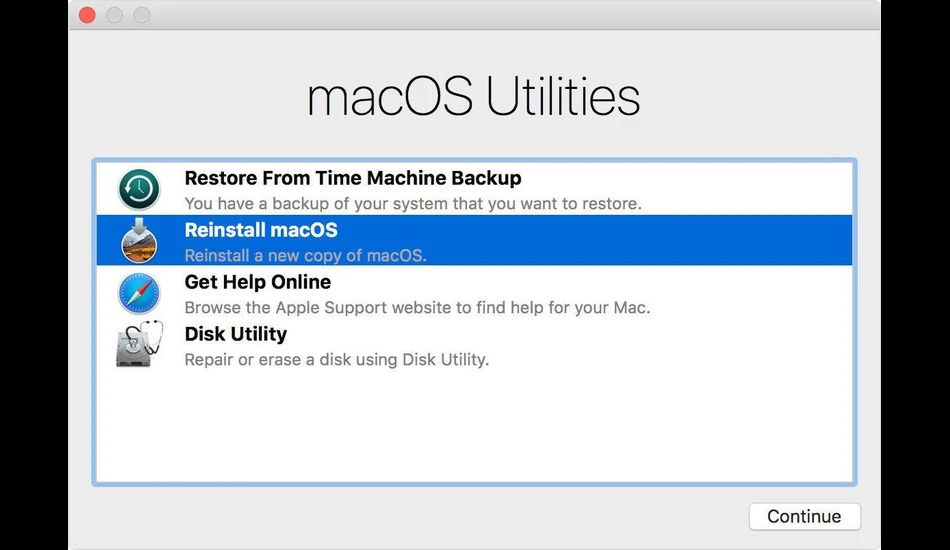Click 'Reinstall a new copy of macOS.' description
The height and width of the screenshot is (550, 950).
(x=305, y=256)
